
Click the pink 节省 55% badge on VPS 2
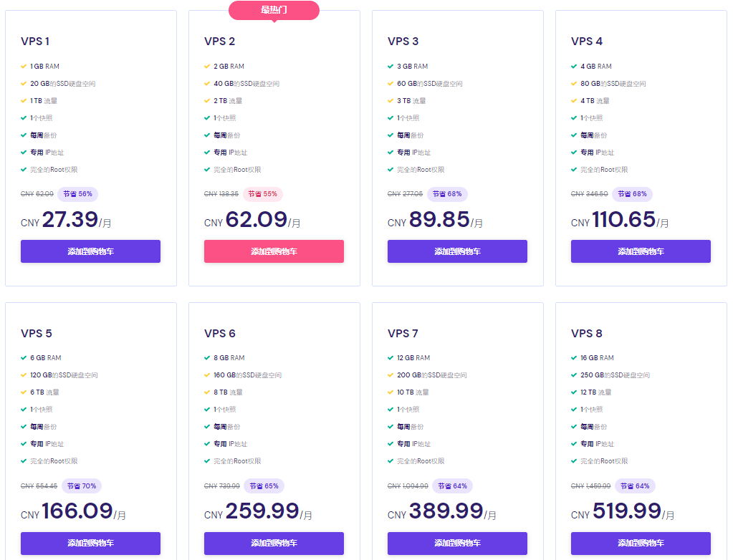262,194
